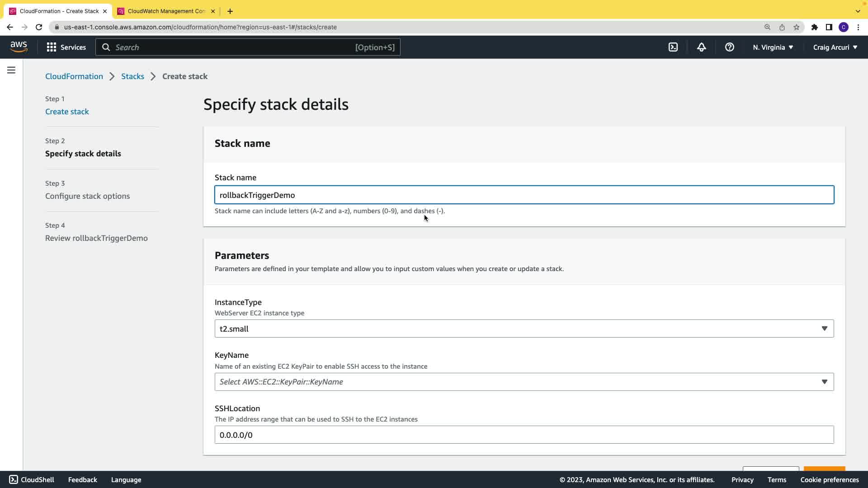Screen dimensions: 868x488
Task: Focus the AWS console search box
Action: pos(248,47)
